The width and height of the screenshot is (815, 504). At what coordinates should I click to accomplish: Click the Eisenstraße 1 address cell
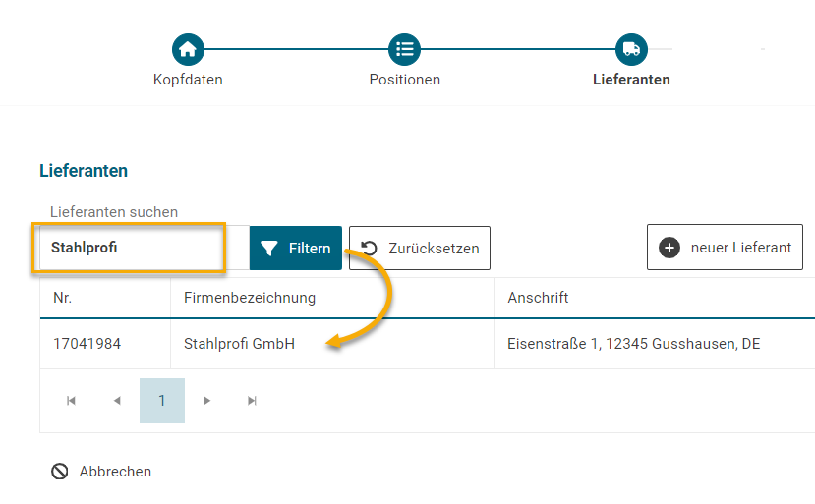point(633,344)
